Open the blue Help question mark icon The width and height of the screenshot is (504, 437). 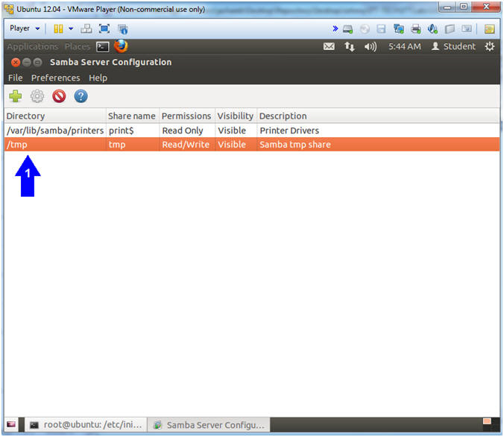pyautogui.click(x=81, y=96)
